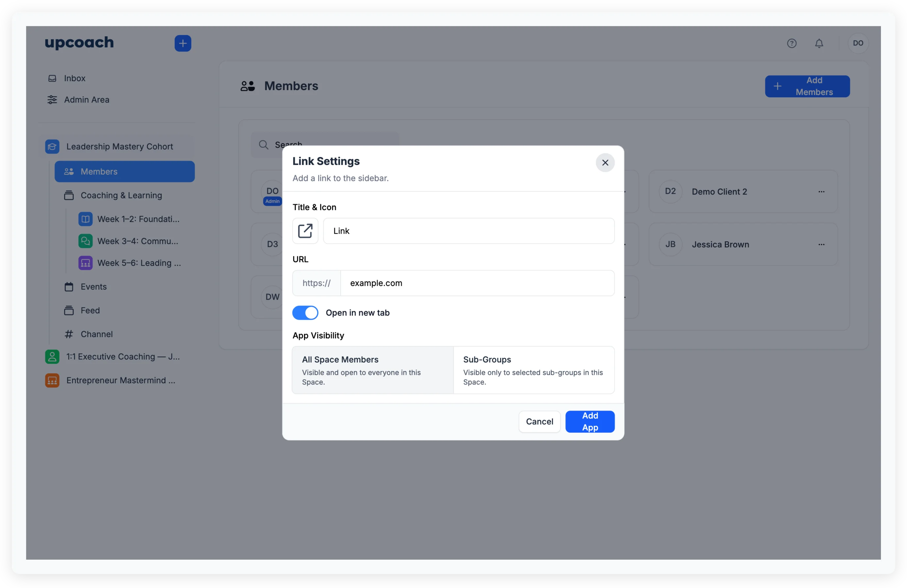Open the notifications bell
The height and width of the screenshot is (588, 907).
click(819, 43)
